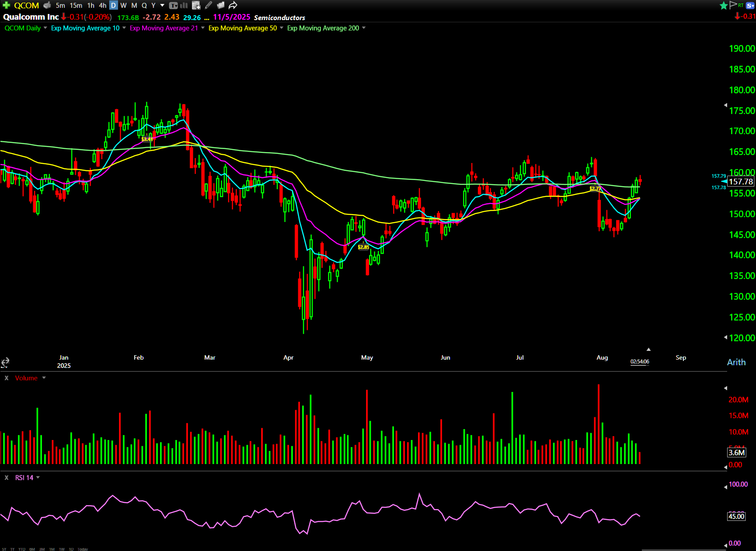Set chart range to 1M
This screenshot has width=756, height=551.
point(52,549)
